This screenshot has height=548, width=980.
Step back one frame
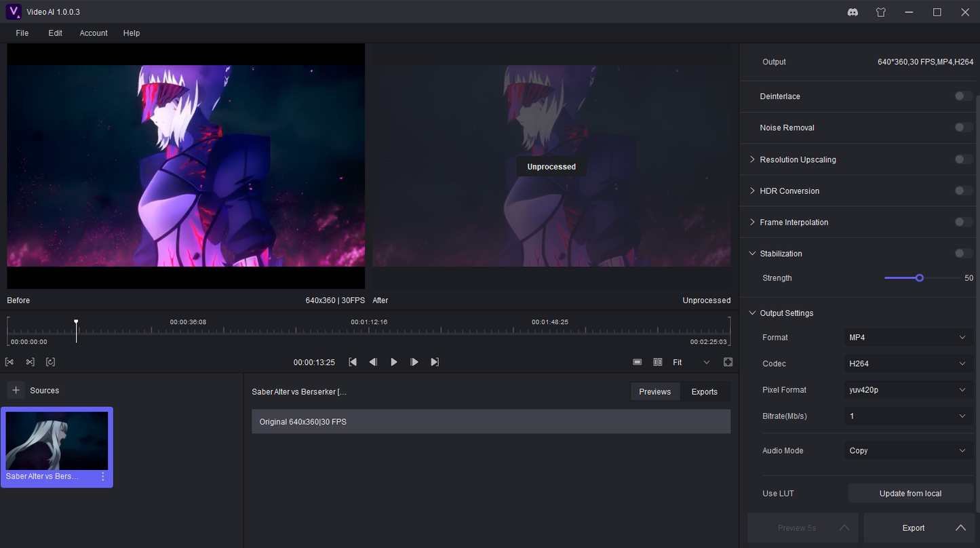click(373, 362)
